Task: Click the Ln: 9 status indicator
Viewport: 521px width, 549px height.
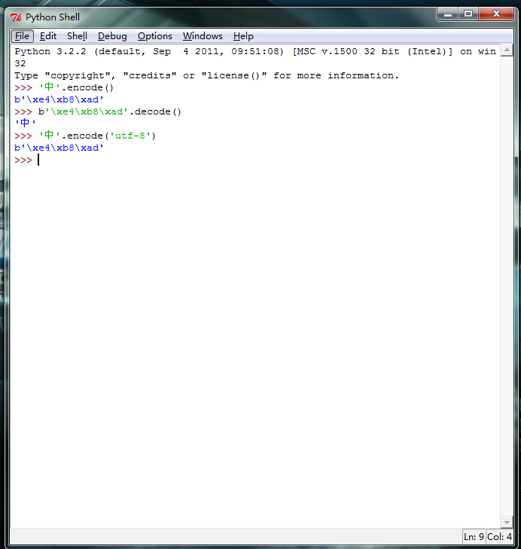Action: [473, 536]
